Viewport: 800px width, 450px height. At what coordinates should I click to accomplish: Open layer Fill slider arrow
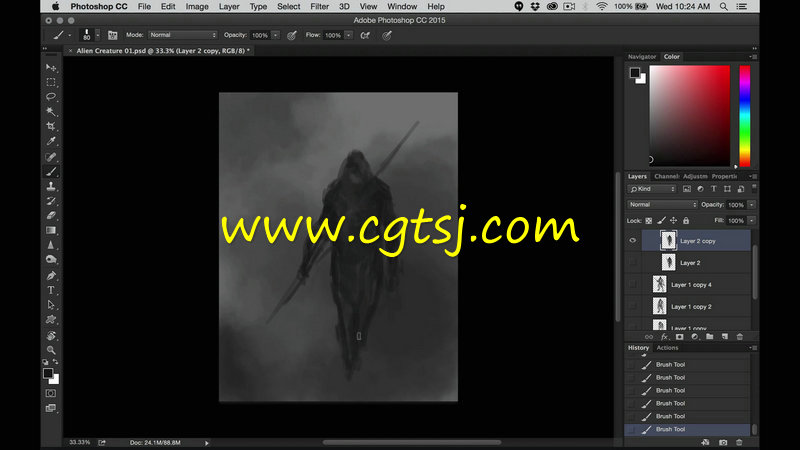click(x=752, y=220)
